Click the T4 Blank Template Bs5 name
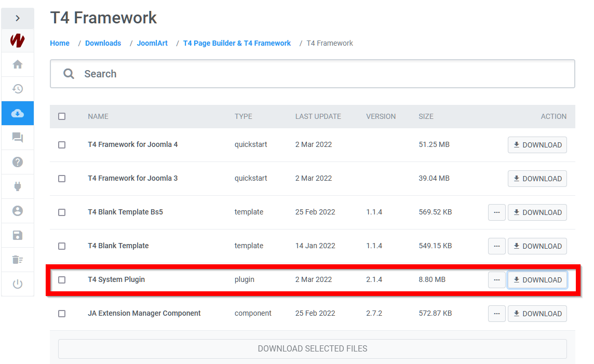This screenshot has width=594, height=364. (x=125, y=212)
